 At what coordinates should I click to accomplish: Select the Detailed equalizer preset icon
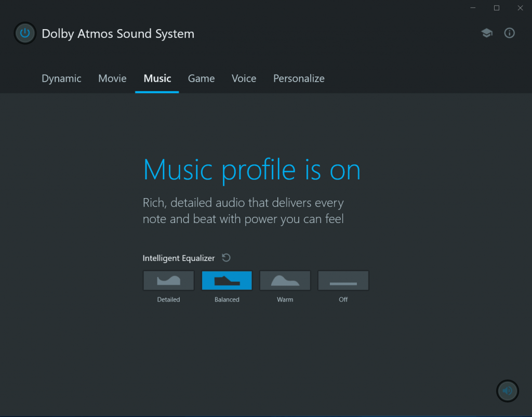click(168, 280)
